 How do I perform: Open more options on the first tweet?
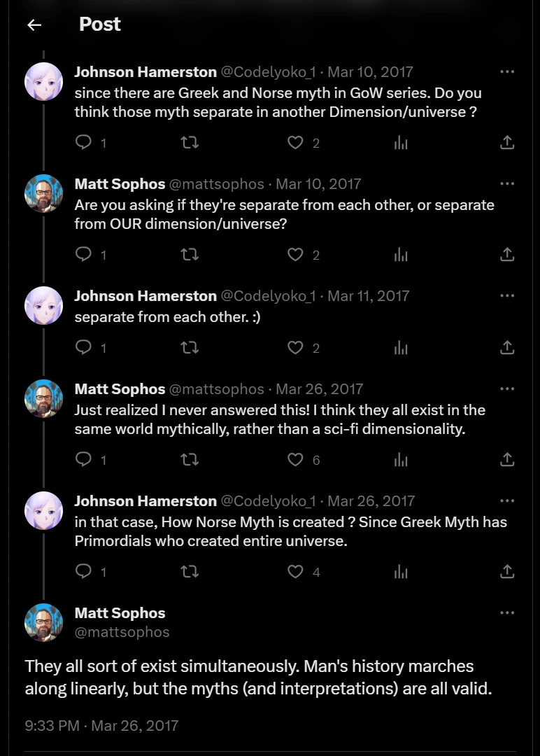point(508,71)
